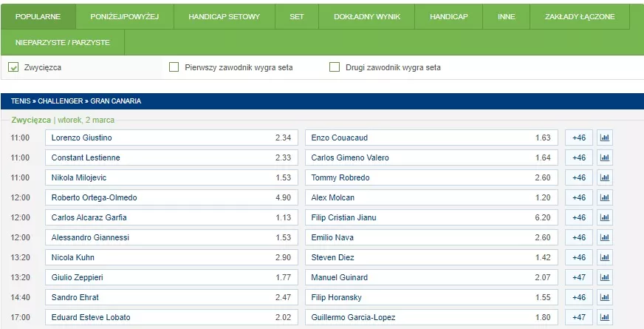Switch to the PONIŻEJ/POWYŻEJ tab
Image resolution: width=644 pixels, height=329 pixels.
tap(125, 17)
